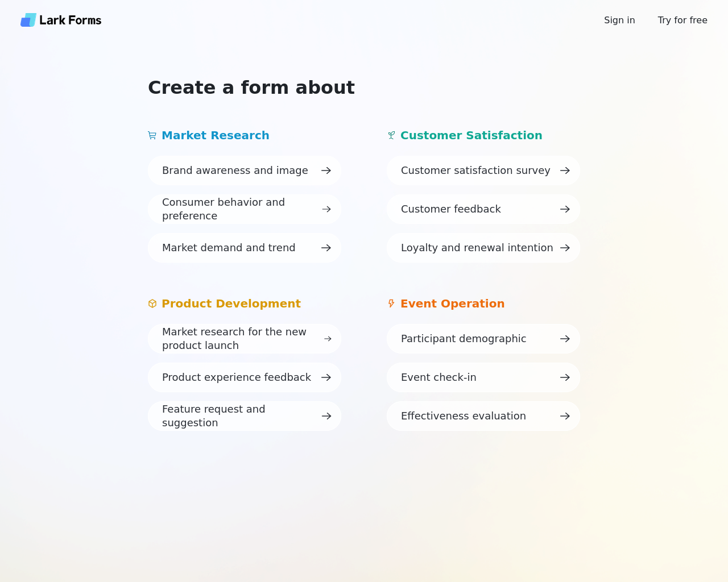Click the Lark Forms logo
The width and height of the screenshot is (728, 582).
[61, 20]
